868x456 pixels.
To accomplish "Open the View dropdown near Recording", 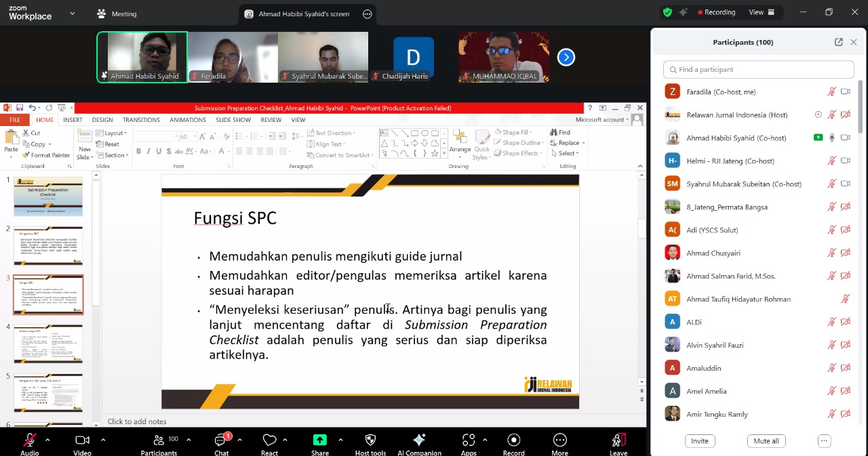I will 760,12.
